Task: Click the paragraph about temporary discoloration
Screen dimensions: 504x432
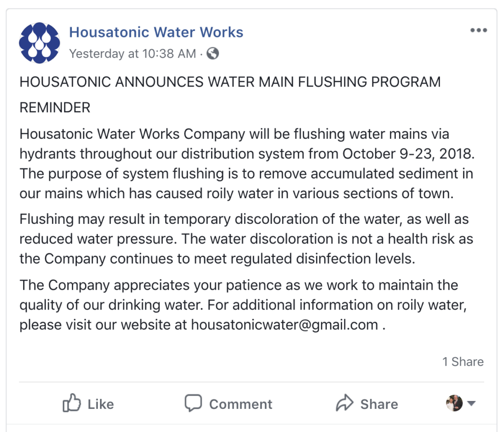Action: click(246, 239)
